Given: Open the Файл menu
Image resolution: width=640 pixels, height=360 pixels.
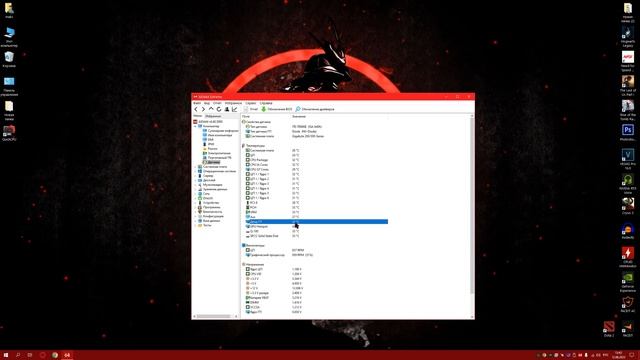Looking at the screenshot, I should point(197,103).
